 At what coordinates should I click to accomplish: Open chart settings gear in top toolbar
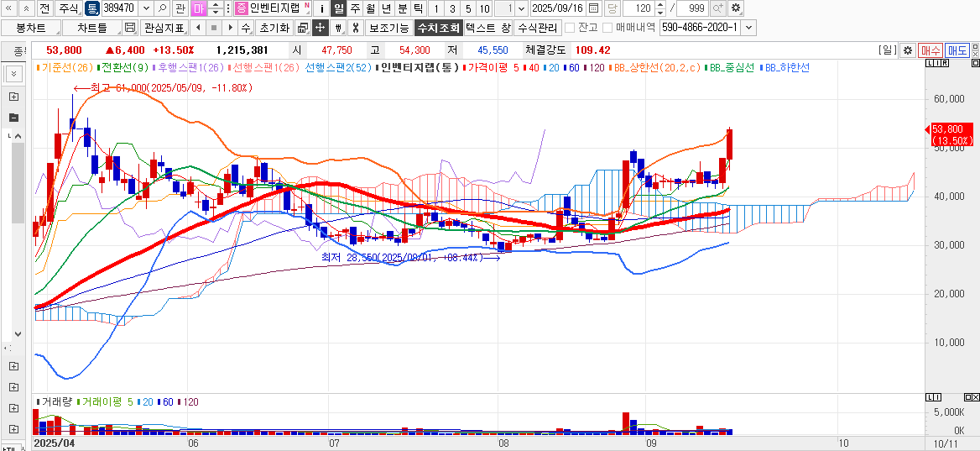tap(736, 8)
